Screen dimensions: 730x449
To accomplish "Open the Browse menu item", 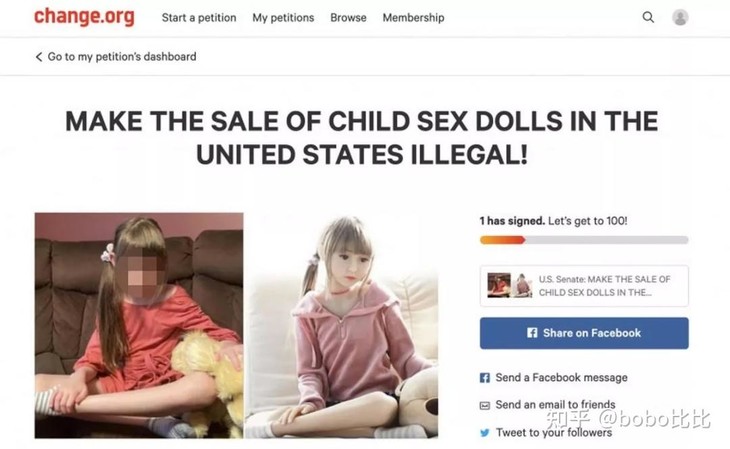I will (x=348, y=18).
